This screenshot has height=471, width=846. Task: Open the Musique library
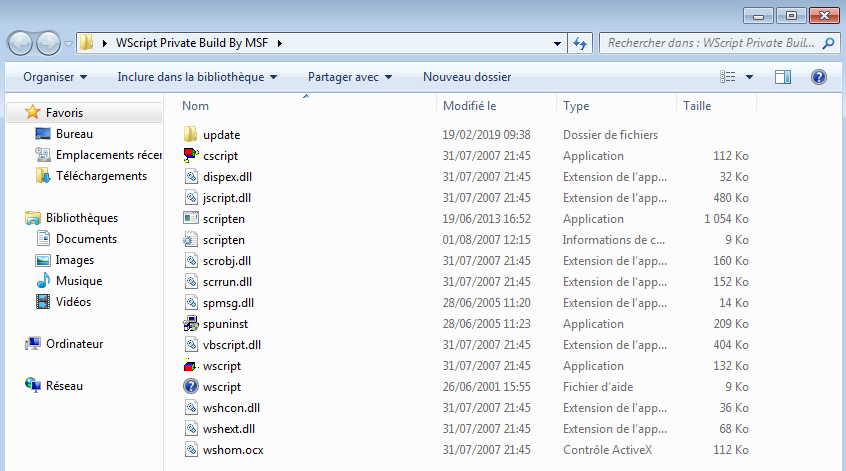point(79,281)
